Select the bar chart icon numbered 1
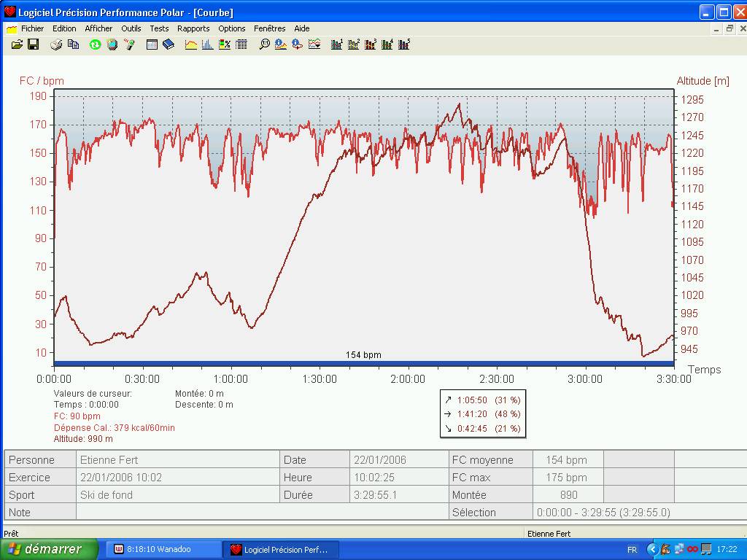747x560 pixels. 336,44
